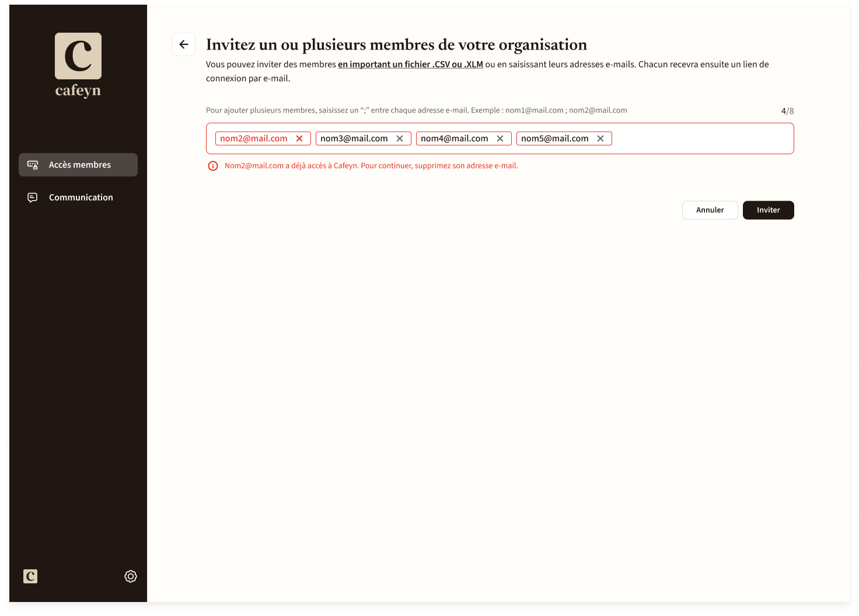
Task: Click the Cafeyn logo at sidebar top
Action: (78, 65)
